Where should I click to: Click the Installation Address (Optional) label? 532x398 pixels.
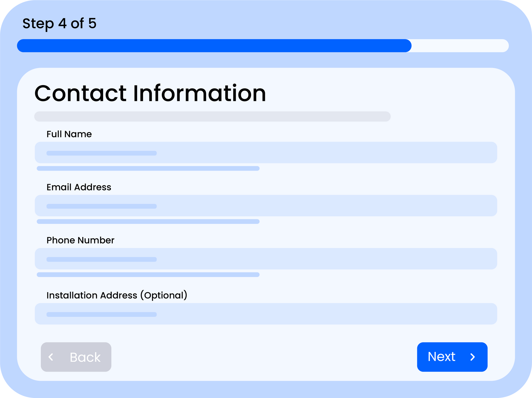click(x=117, y=295)
